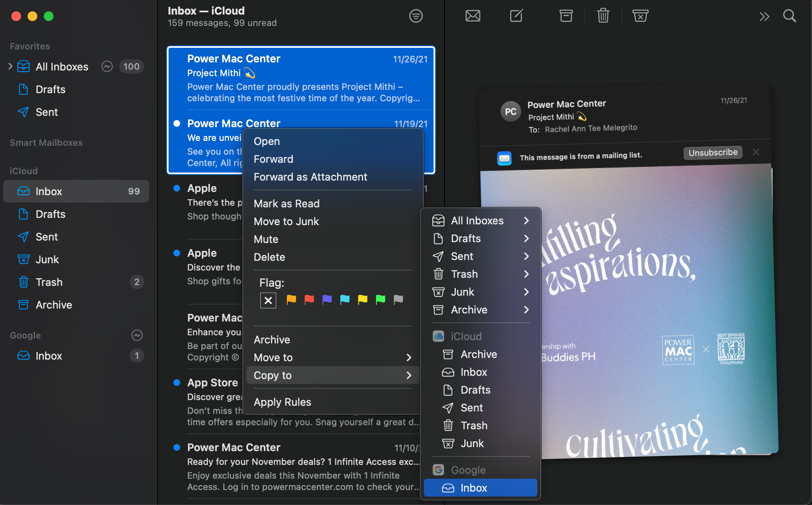Click the Filter messages icon
The image size is (812, 505).
[x=416, y=16]
